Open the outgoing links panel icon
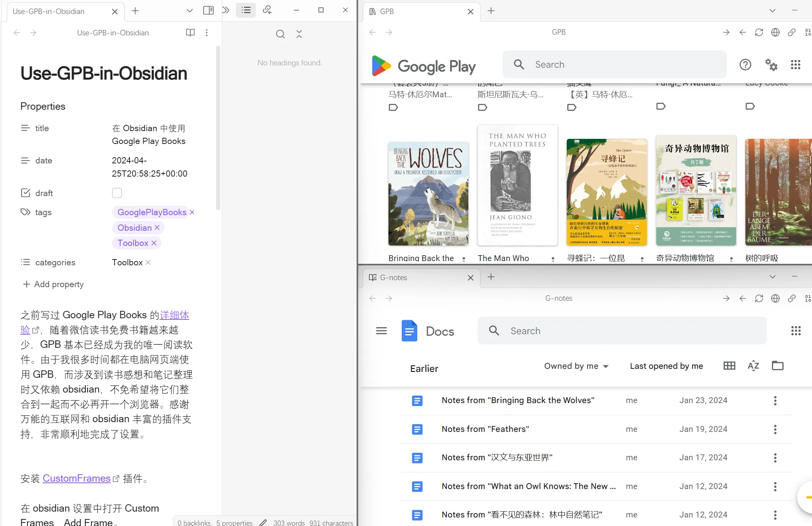The width and height of the screenshot is (812, 526). tap(267, 11)
